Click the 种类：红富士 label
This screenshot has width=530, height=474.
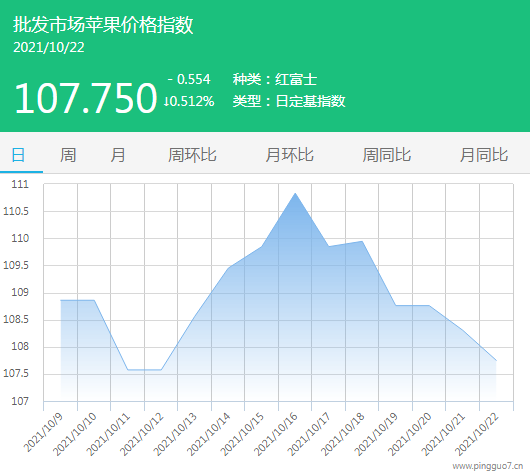(275, 80)
